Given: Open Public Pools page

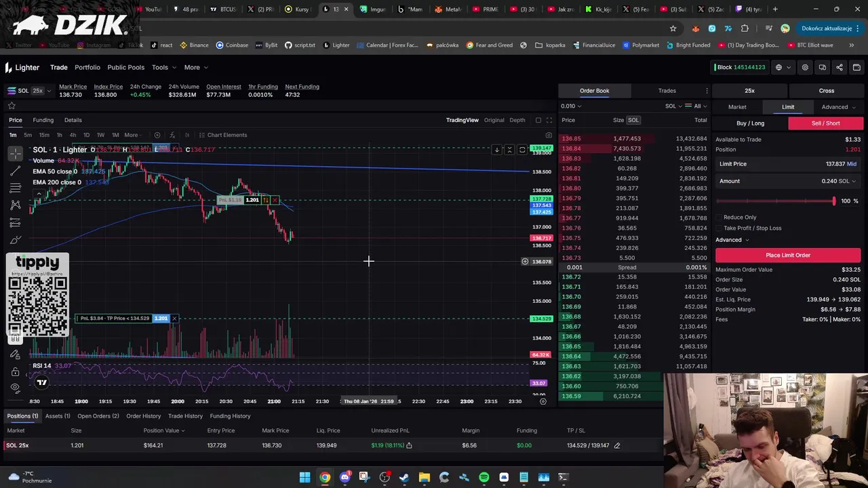Looking at the screenshot, I should [x=125, y=67].
